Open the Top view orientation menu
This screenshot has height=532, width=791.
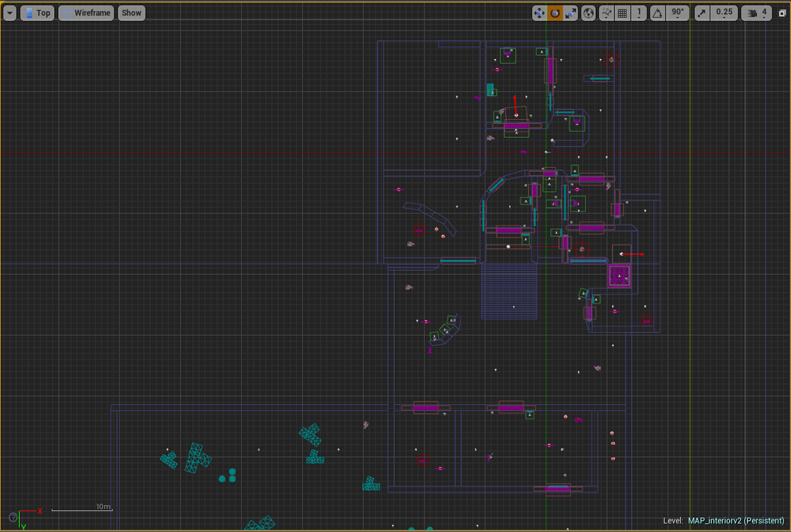pyautogui.click(x=37, y=13)
